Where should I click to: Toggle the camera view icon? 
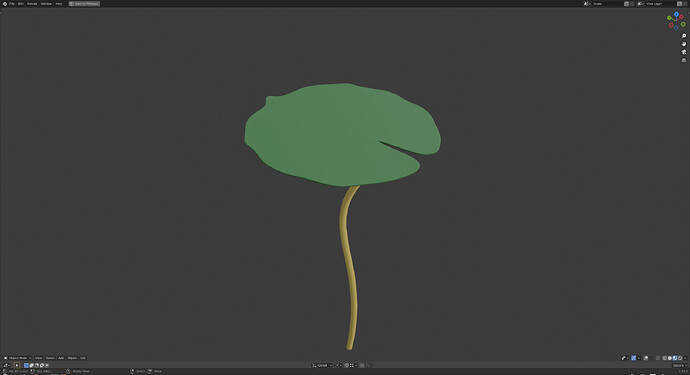coord(684,52)
